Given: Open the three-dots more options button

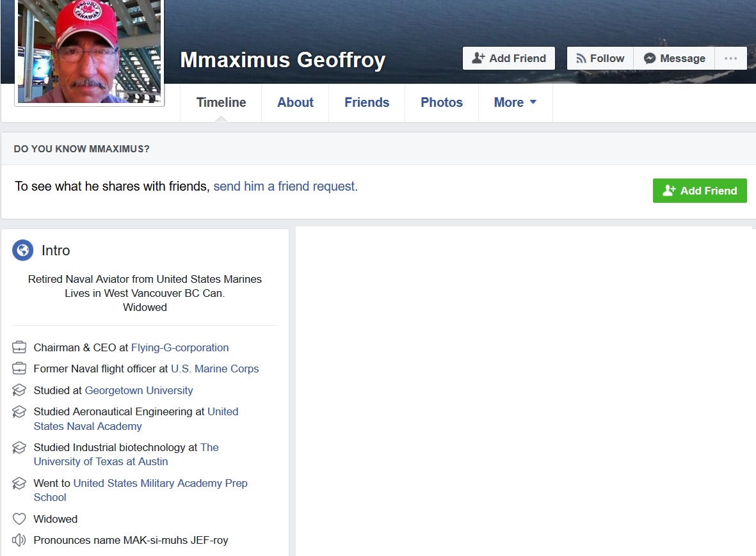Looking at the screenshot, I should [730, 58].
